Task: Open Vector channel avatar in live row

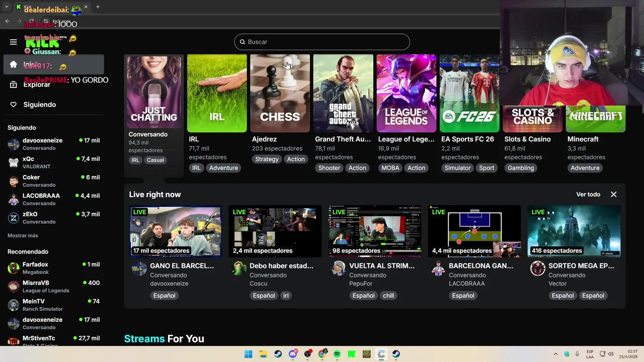Action: pyautogui.click(x=538, y=268)
